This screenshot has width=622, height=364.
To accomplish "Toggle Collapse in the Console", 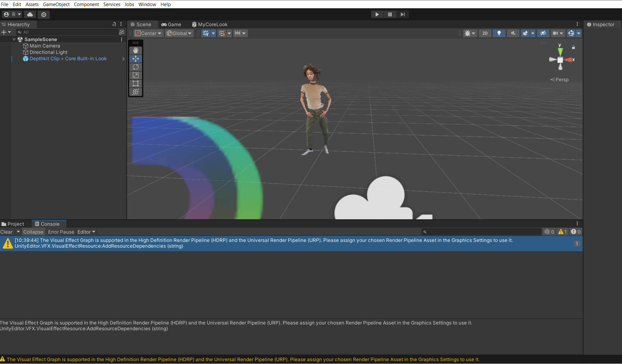I will coord(33,232).
